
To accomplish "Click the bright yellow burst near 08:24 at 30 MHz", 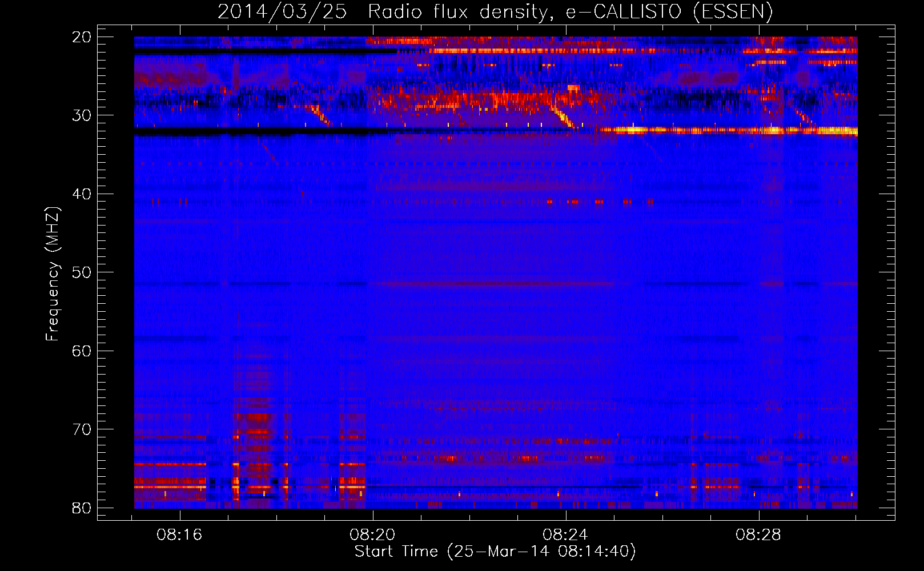I will (x=564, y=116).
